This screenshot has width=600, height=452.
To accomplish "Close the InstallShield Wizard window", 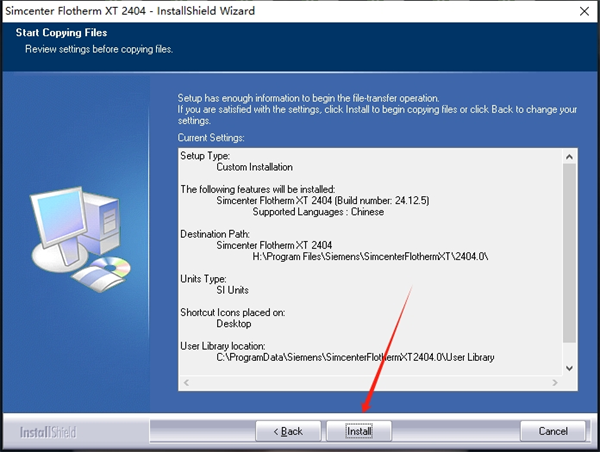I will coord(584,11).
